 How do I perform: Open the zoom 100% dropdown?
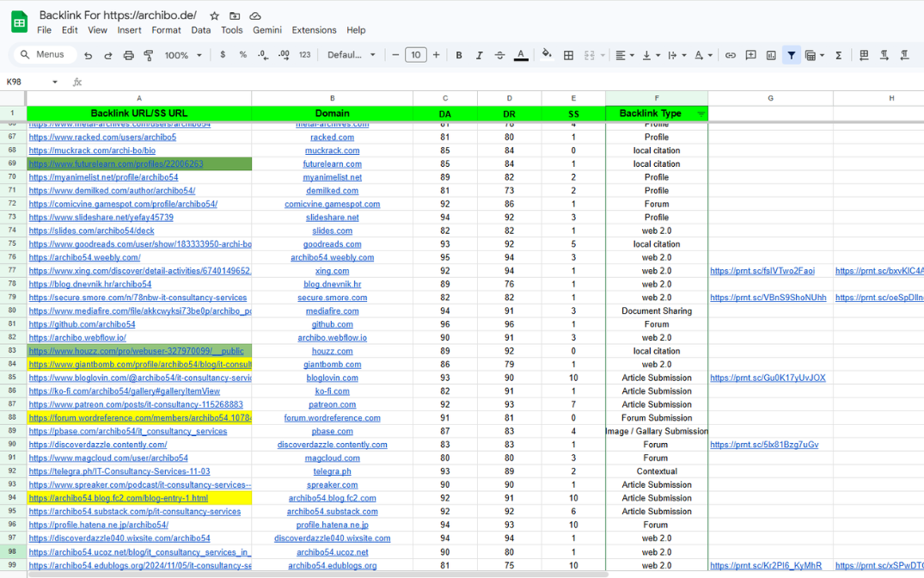pyautogui.click(x=182, y=55)
